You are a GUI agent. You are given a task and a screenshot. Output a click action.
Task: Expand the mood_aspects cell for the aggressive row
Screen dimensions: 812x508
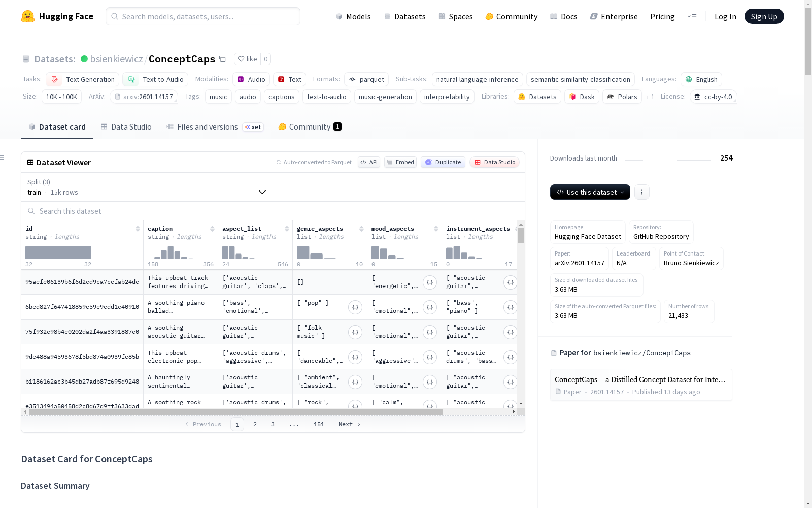pyautogui.click(x=430, y=357)
